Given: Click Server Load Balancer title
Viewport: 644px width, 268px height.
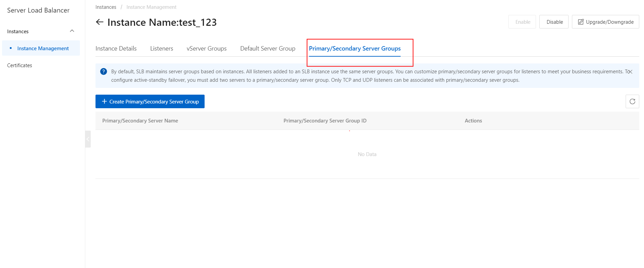Looking at the screenshot, I should [x=38, y=10].
